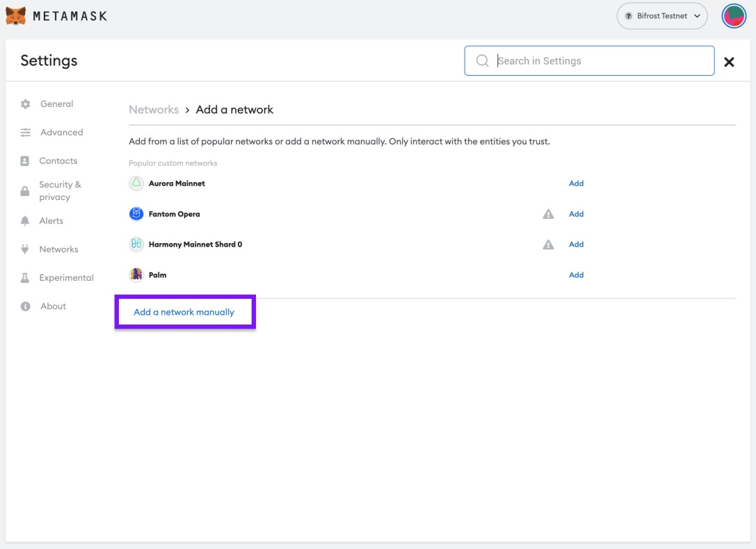
Task: Click Add a network manually link
Action: [184, 313]
